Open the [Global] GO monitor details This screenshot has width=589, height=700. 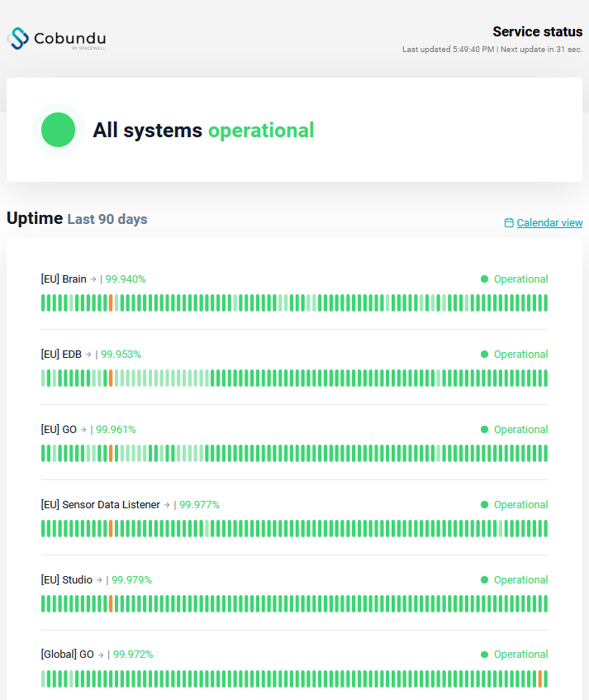tap(68, 655)
